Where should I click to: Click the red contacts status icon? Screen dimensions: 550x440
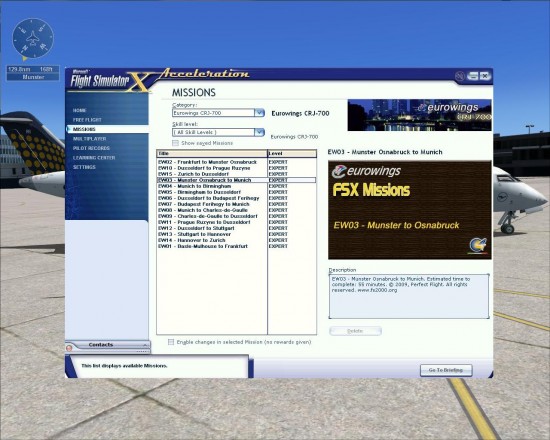coord(69,348)
